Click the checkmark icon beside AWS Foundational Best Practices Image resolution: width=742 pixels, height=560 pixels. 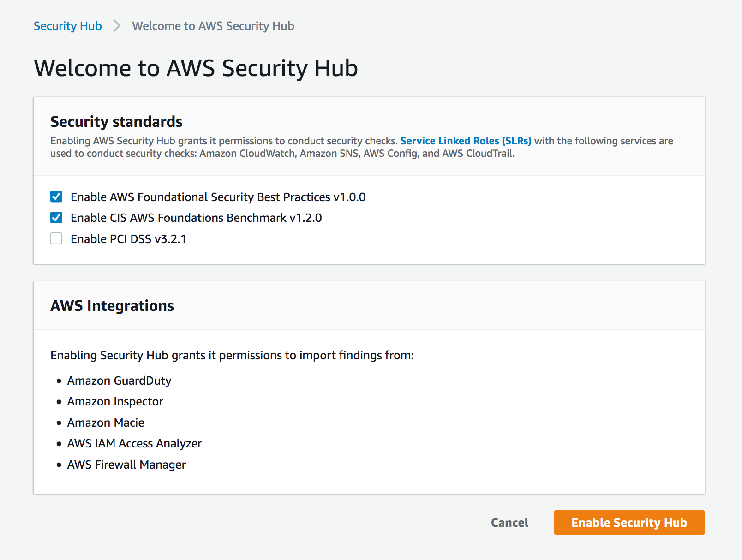coord(56,197)
